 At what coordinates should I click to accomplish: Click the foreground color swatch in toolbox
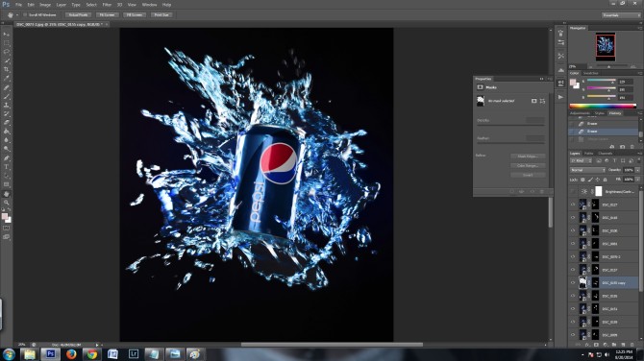click(x=5, y=216)
